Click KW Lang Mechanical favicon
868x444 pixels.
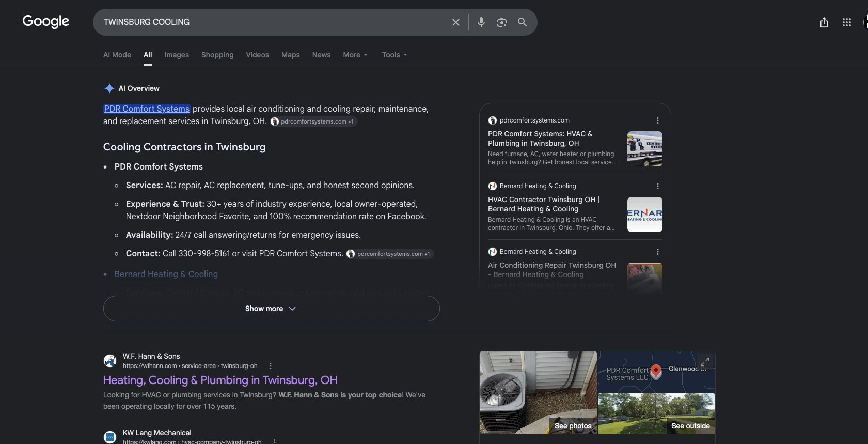pyautogui.click(x=110, y=437)
